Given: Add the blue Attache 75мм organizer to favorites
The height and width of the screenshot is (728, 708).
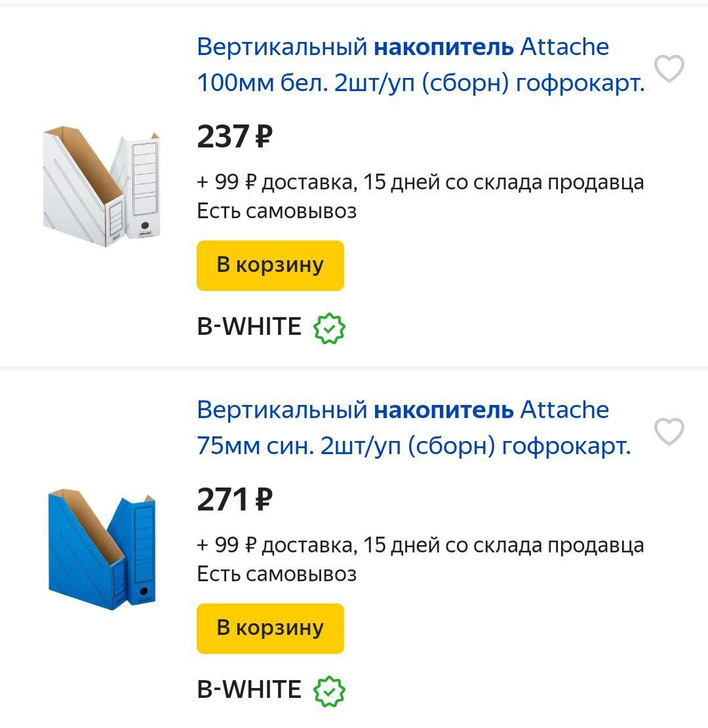Looking at the screenshot, I should pos(669,431).
